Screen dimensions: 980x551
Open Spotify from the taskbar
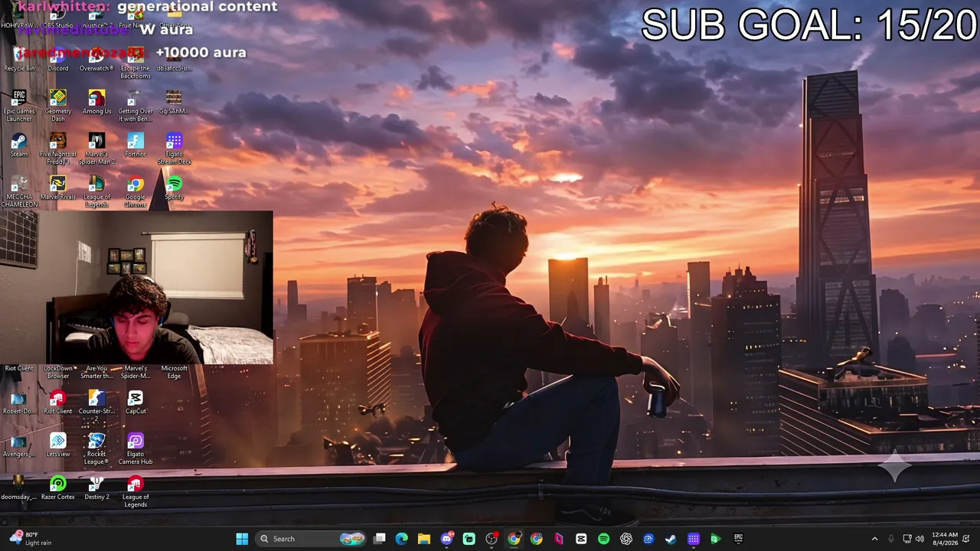click(603, 539)
